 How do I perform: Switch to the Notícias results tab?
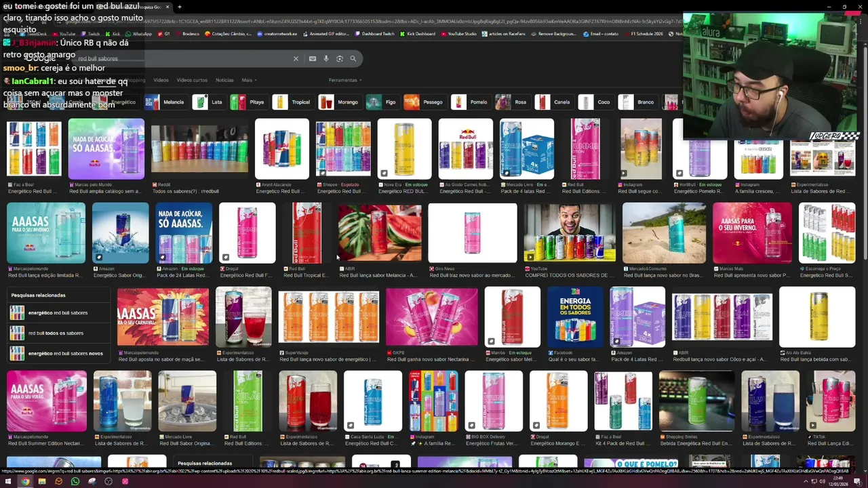224,80
